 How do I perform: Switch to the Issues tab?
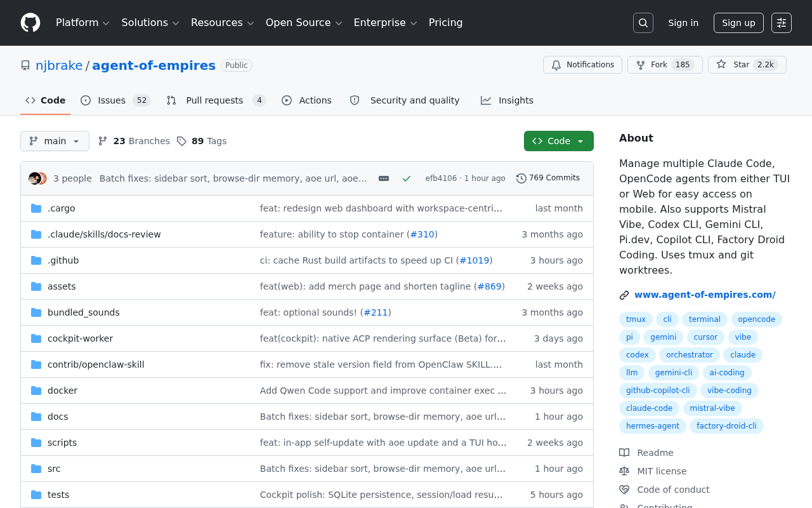pyautogui.click(x=115, y=100)
